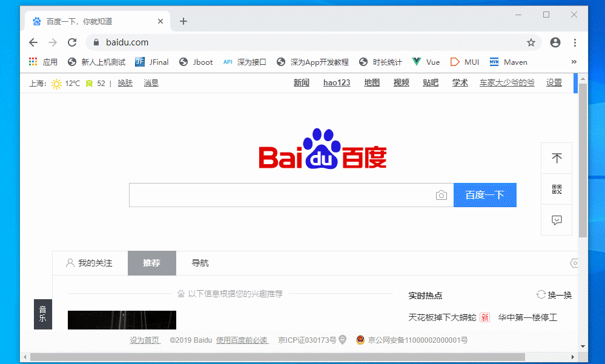Open the JFinal bookmark
The height and width of the screenshot is (364, 605).
coord(152,62)
